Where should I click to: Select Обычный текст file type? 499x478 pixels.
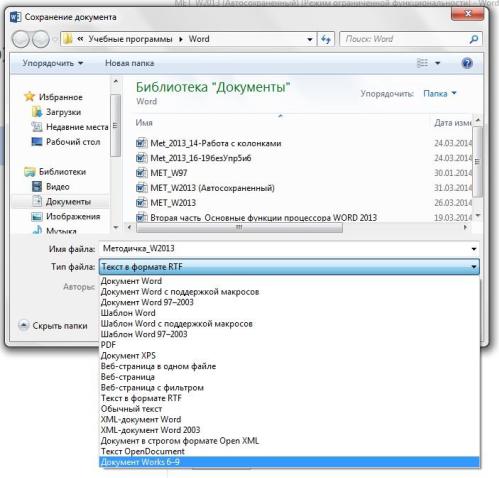click(289, 409)
